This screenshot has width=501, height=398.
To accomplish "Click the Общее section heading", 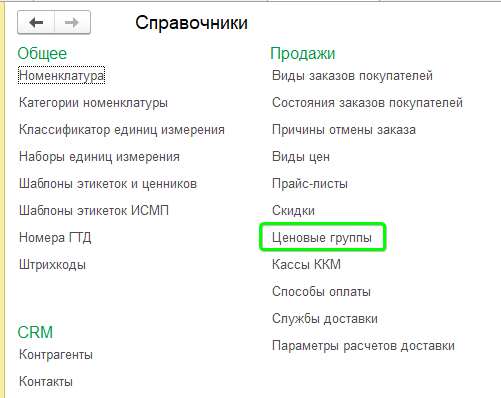I will tap(42, 54).
